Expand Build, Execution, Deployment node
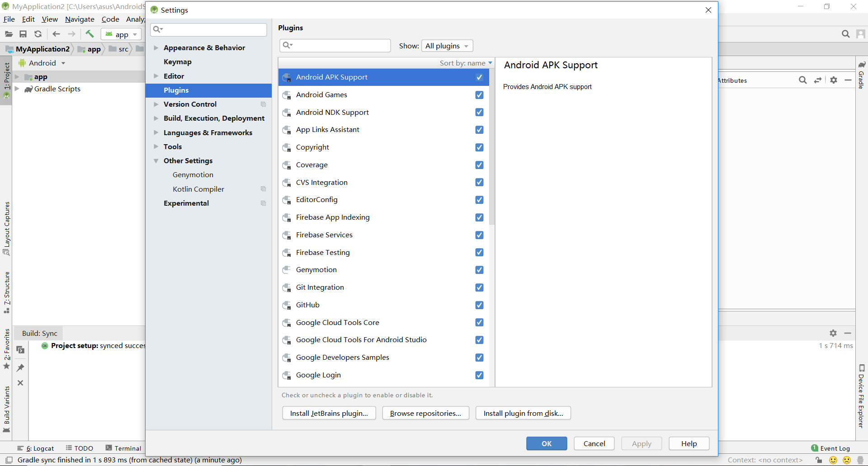The width and height of the screenshot is (868, 466). (156, 118)
